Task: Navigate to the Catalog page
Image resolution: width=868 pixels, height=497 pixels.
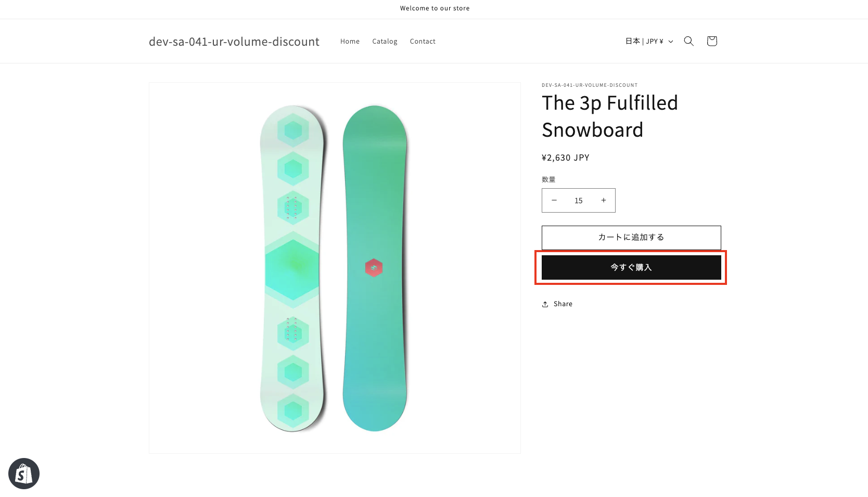Action: (385, 41)
